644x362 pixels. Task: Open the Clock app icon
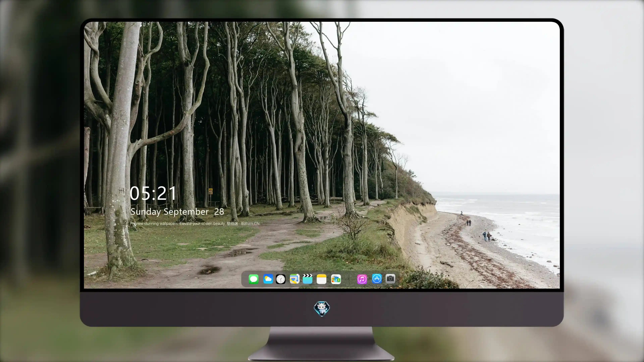coord(281,279)
